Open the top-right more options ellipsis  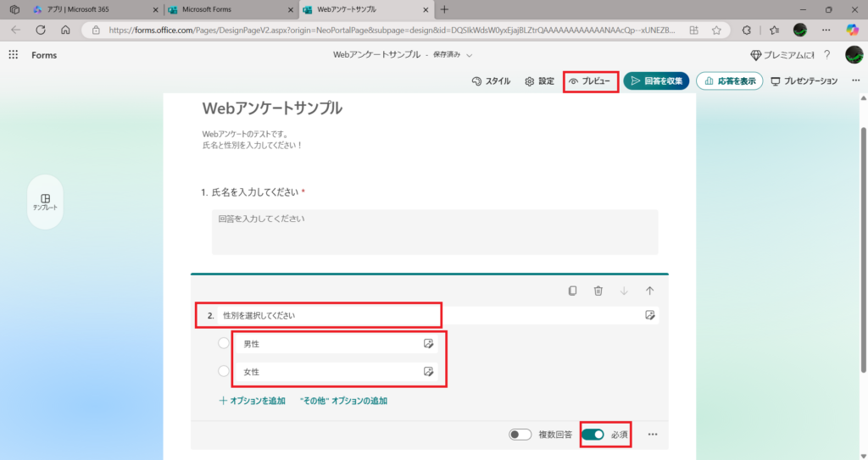(854, 81)
